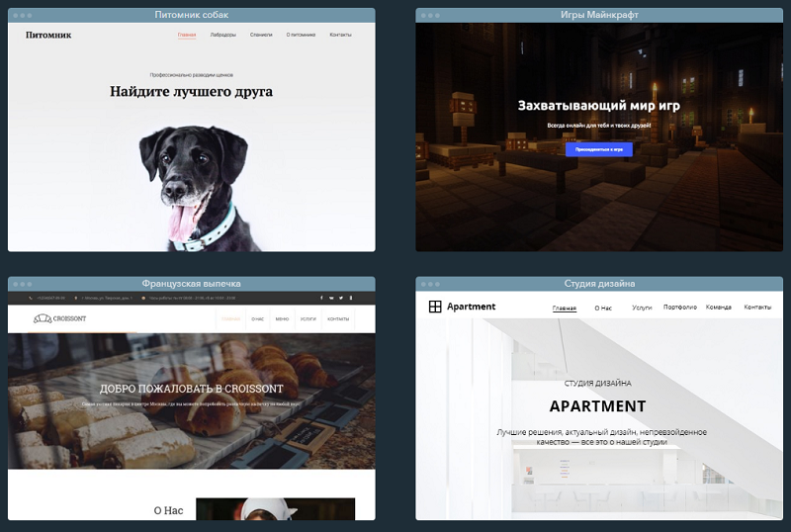This screenshot has height=532, width=791.
Task: Open 'Лабрадоры' in the Питомник menu
Action: click(223, 35)
